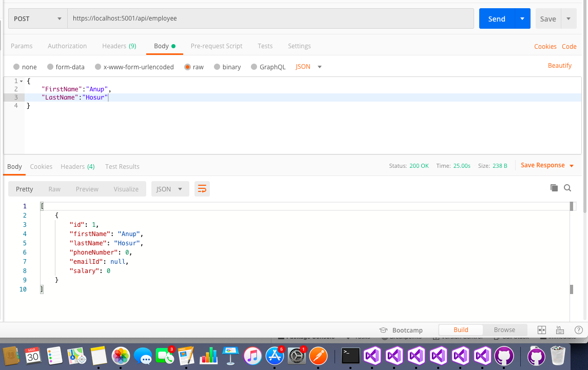Switch to Browse mode
Screen dimensions: 588x370
click(x=504, y=330)
